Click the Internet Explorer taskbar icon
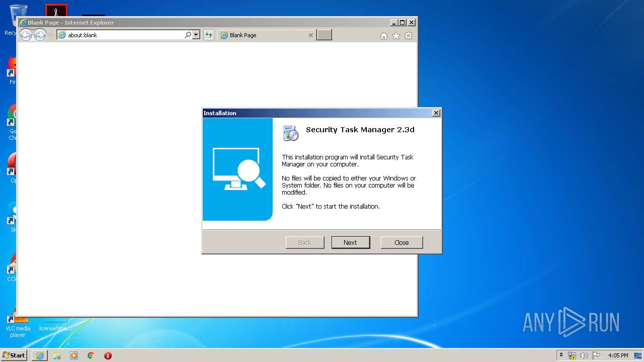 40,355
